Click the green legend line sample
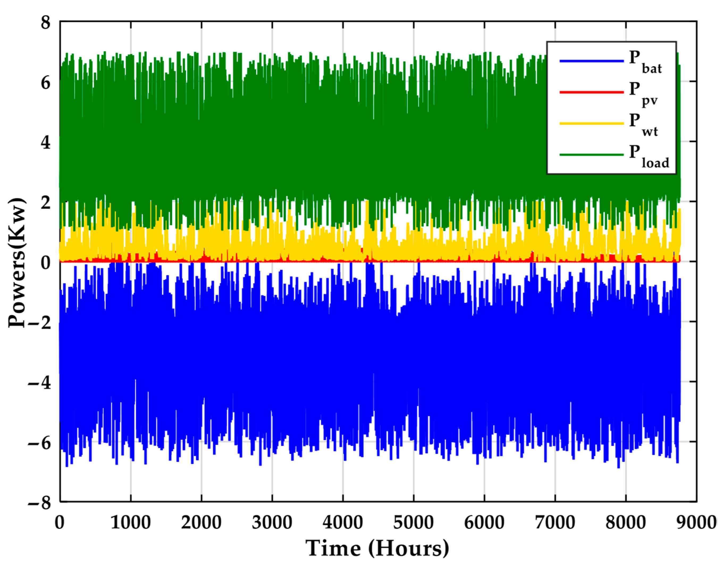Screen dimensions: 728x567 (x=591, y=155)
